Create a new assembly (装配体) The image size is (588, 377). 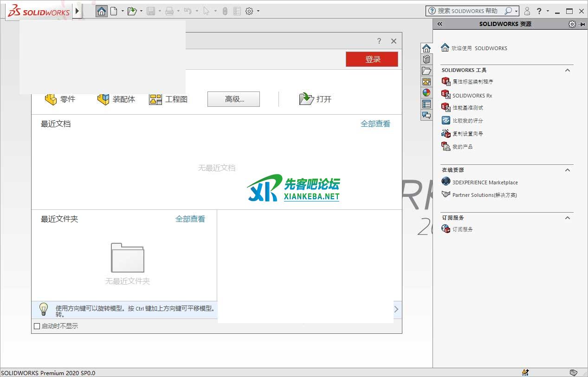point(116,99)
